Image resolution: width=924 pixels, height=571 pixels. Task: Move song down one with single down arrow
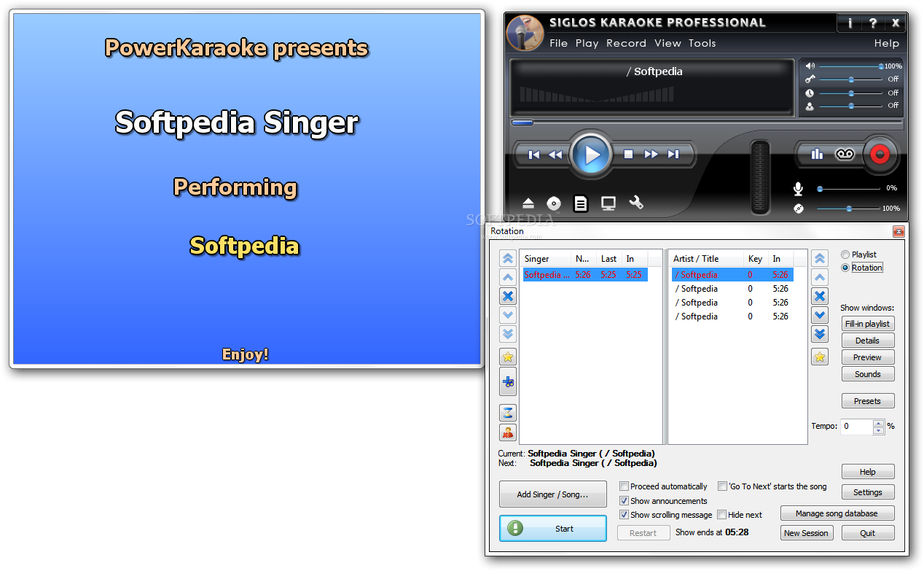[x=820, y=315]
